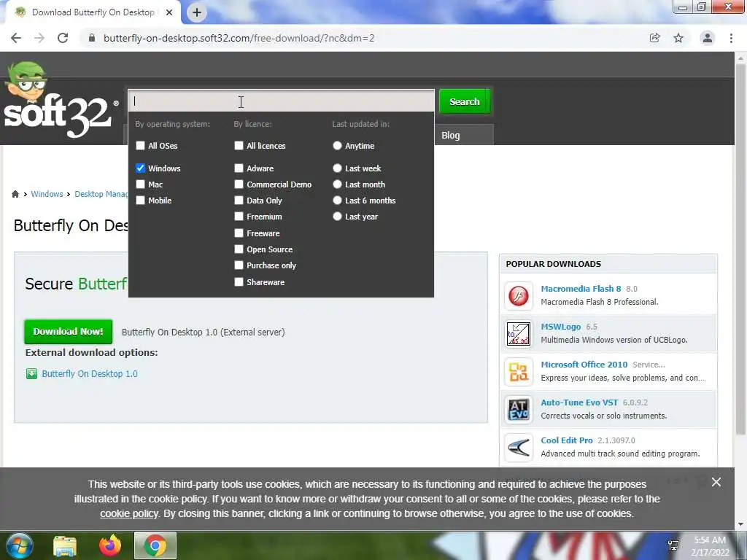The width and height of the screenshot is (747, 560).
Task: Click the Auto-Tune Evo VST icon
Action: pos(519,410)
